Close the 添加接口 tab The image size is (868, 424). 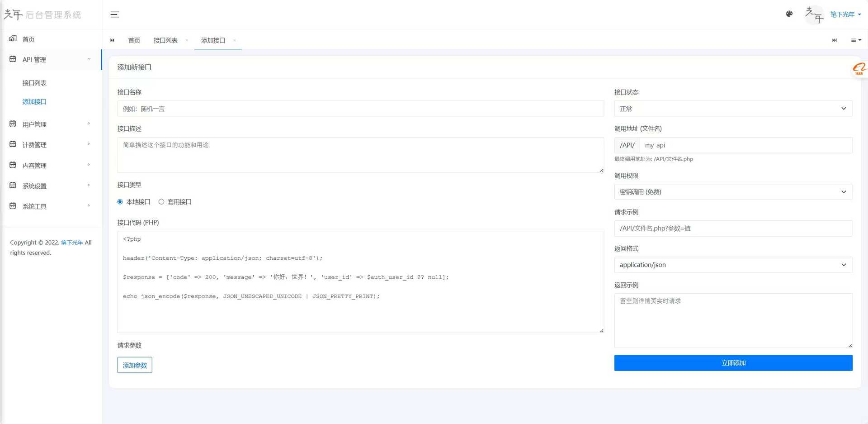[x=234, y=40]
